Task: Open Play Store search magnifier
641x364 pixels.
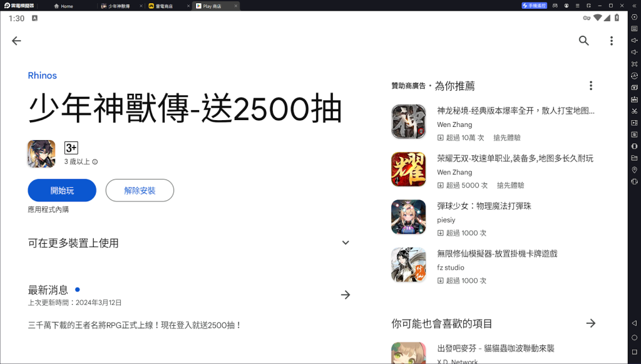Action: (584, 41)
